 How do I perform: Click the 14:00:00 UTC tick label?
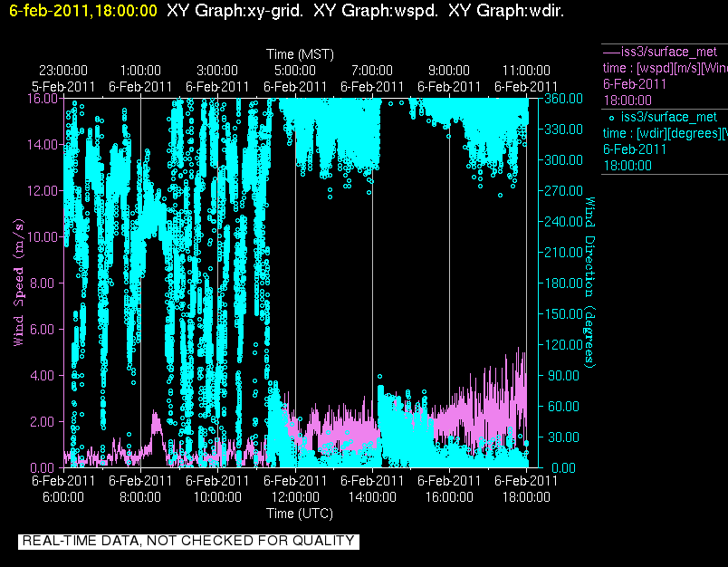[372, 497]
